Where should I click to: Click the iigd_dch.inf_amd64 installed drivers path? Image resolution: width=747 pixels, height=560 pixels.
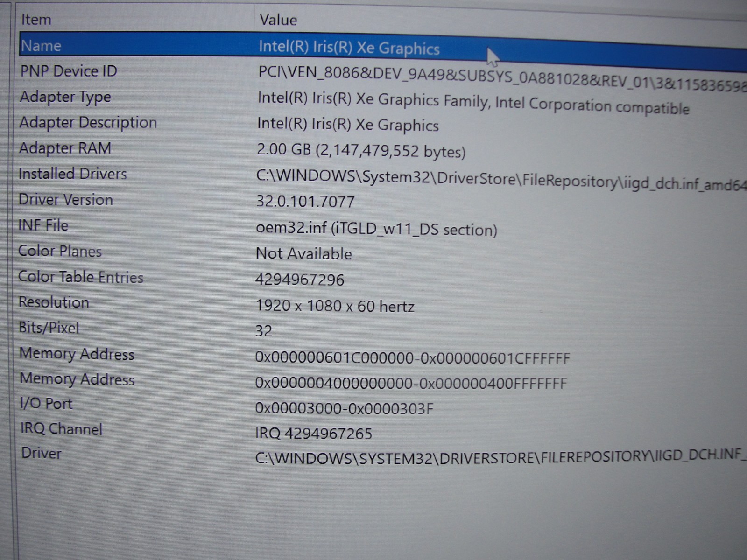[501, 181]
